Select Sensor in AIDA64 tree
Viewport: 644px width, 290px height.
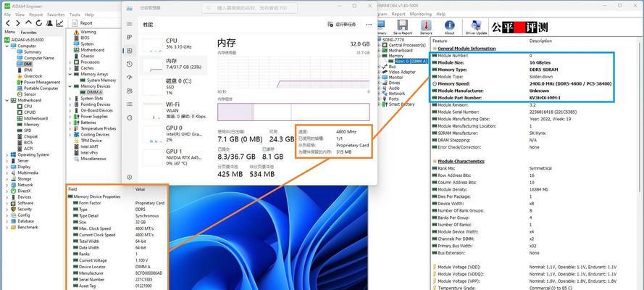pos(27,94)
